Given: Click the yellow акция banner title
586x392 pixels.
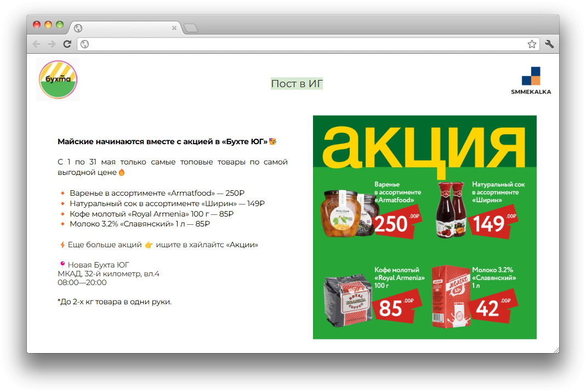Looking at the screenshot, I should pos(424,147).
